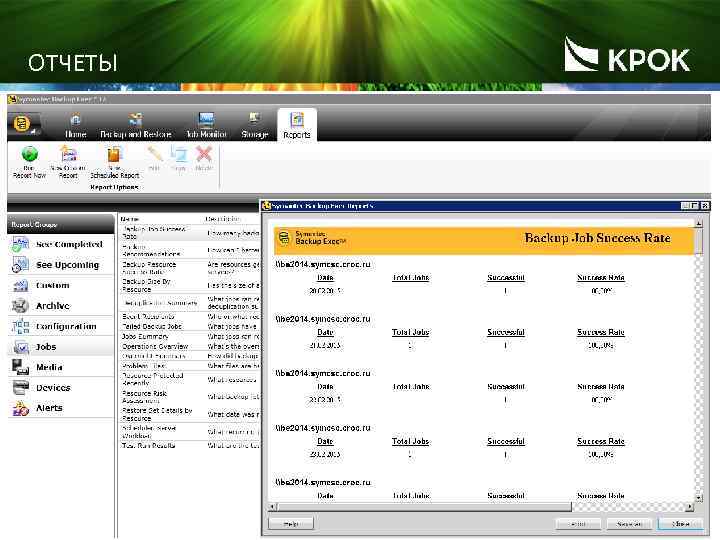Select Backup Recommendations report row
The width and height of the screenshot is (720, 540).
click(190, 250)
